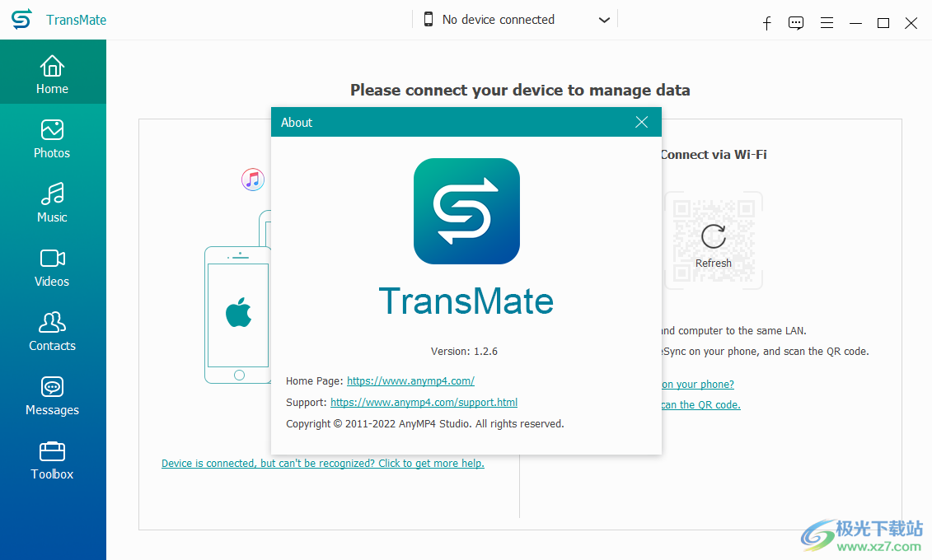Screen dimensions: 932x560
Task: Open the Videos section
Action: pyautogui.click(x=52, y=267)
